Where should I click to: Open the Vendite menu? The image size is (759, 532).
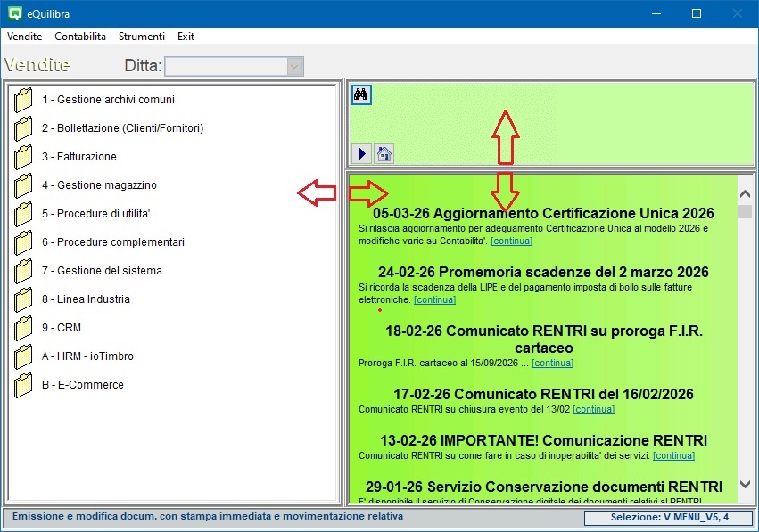[24, 37]
